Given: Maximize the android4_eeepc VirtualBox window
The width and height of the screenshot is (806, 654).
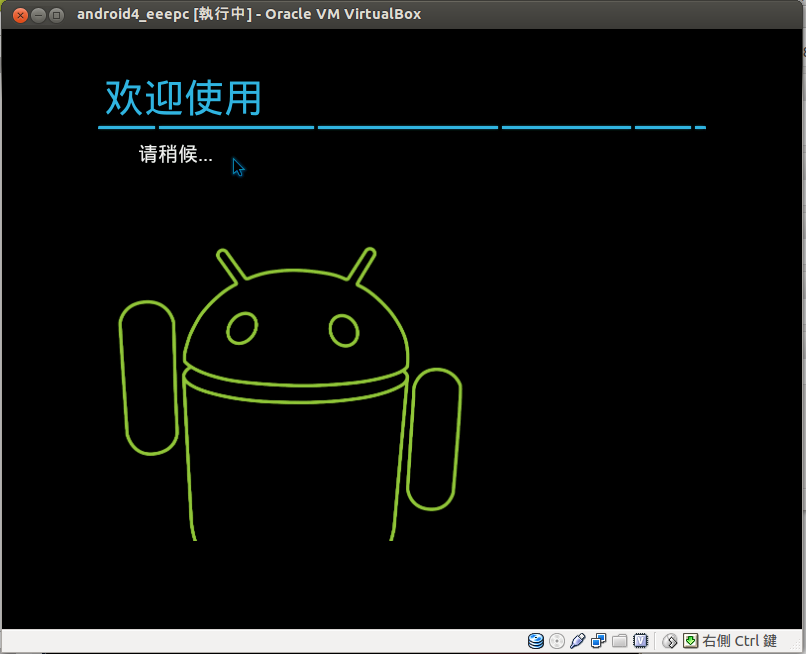Looking at the screenshot, I should tap(57, 15).
